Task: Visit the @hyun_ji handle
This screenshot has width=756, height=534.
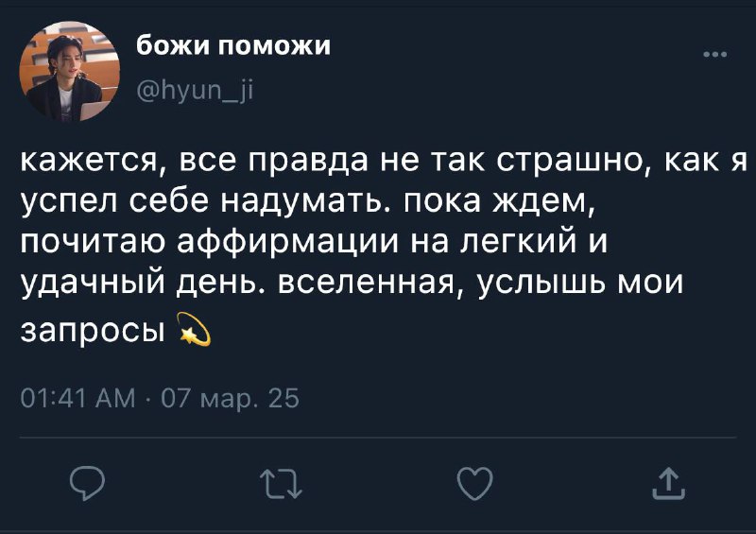Action: click(195, 90)
